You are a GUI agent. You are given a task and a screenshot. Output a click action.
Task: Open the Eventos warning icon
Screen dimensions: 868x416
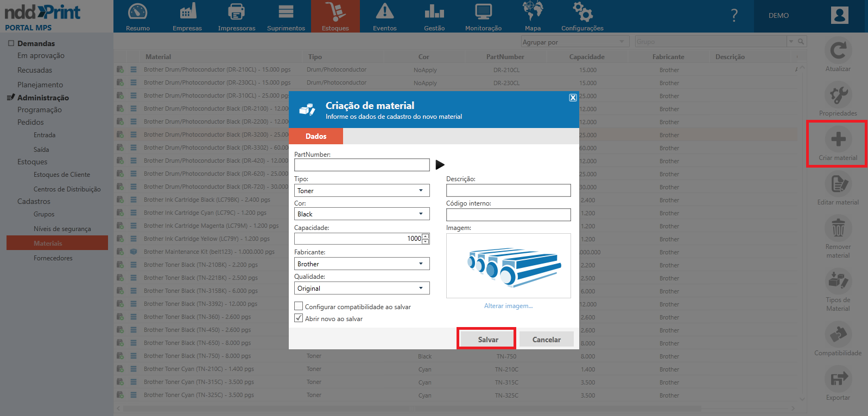tap(384, 12)
